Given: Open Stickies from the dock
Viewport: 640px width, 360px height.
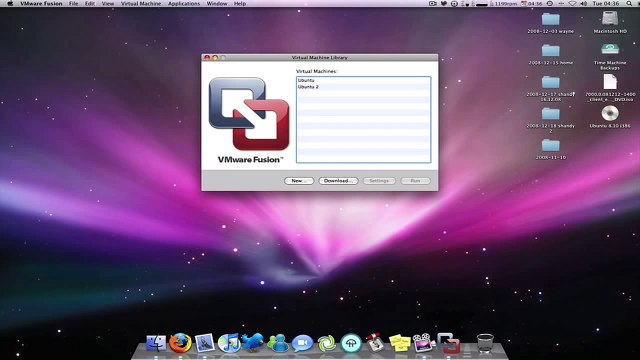Looking at the screenshot, I should click(400, 343).
